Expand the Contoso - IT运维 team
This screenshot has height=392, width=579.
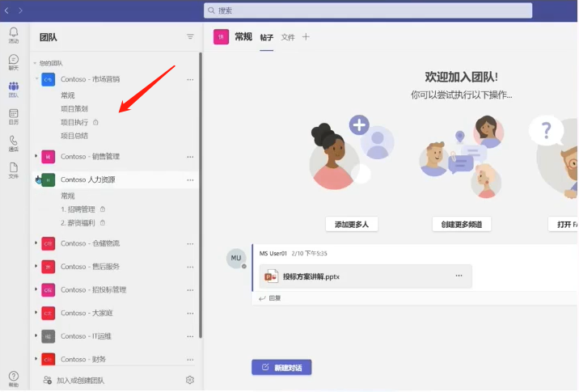click(36, 335)
